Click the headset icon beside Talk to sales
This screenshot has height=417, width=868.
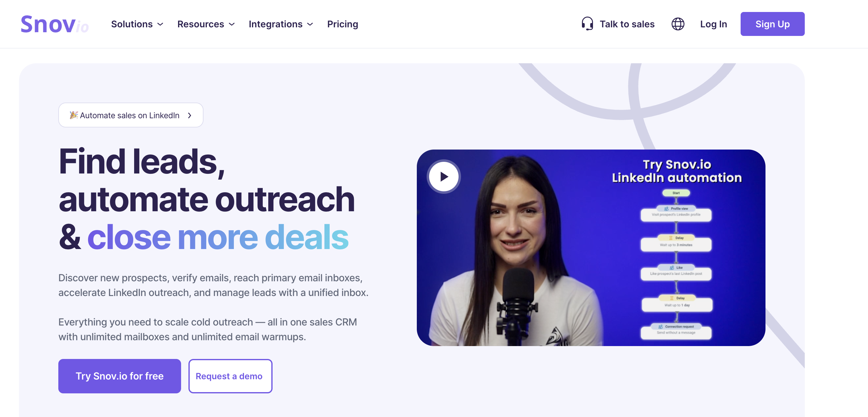tap(587, 24)
